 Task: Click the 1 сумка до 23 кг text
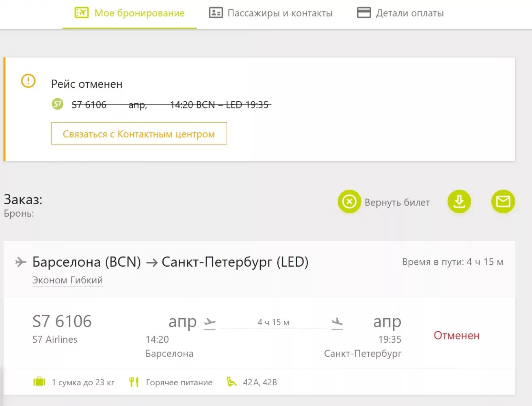[x=83, y=382]
